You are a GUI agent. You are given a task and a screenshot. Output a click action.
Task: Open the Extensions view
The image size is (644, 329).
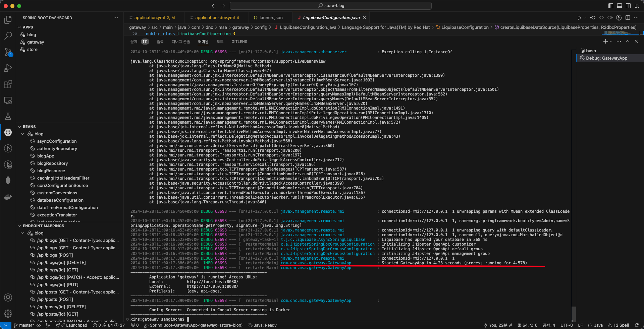(x=8, y=84)
